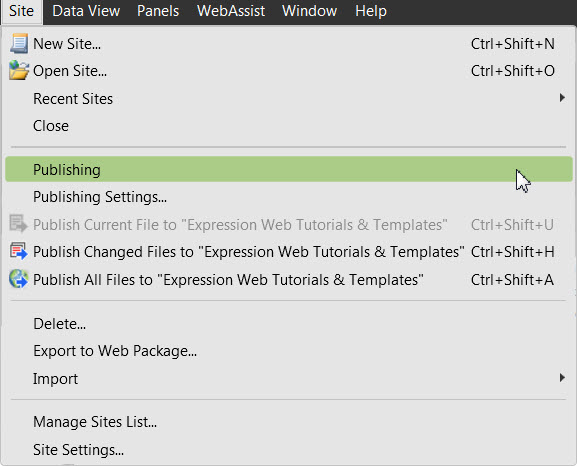This screenshot has height=466, width=577.
Task: Click the Publish All Files globe icon
Action: (18, 279)
